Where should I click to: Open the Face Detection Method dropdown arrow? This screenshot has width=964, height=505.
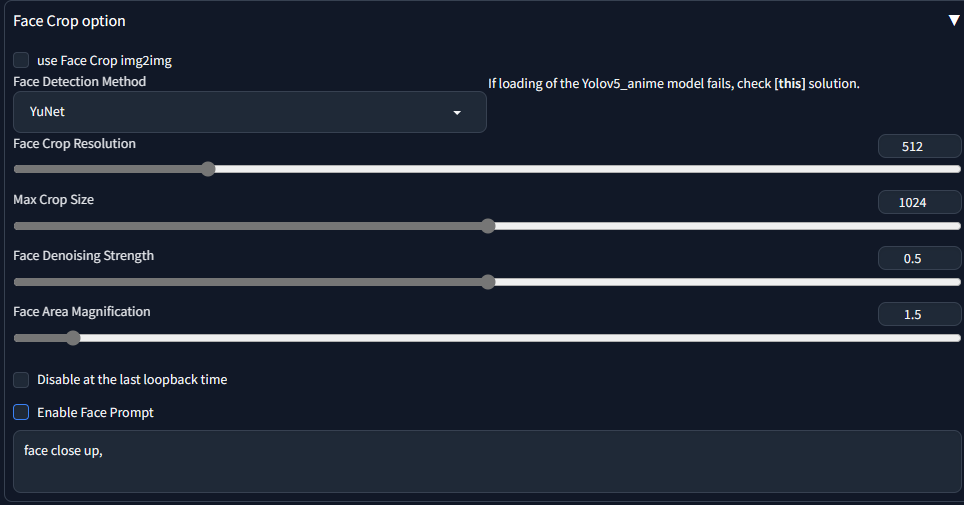pyautogui.click(x=457, y=113)
